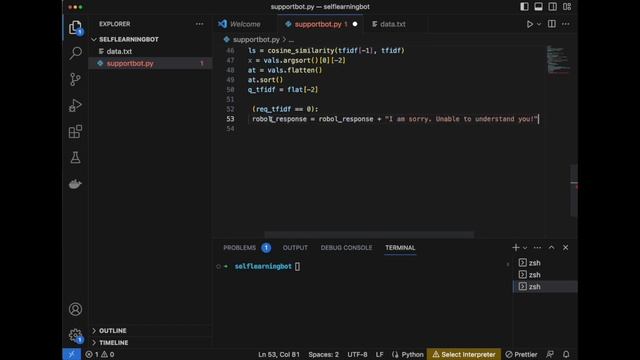Image resolution: width=640 pixels, height=360 pixels.
Task: Click unsaved dot on supportbot.py tab
Action: [x=355, y=24]
